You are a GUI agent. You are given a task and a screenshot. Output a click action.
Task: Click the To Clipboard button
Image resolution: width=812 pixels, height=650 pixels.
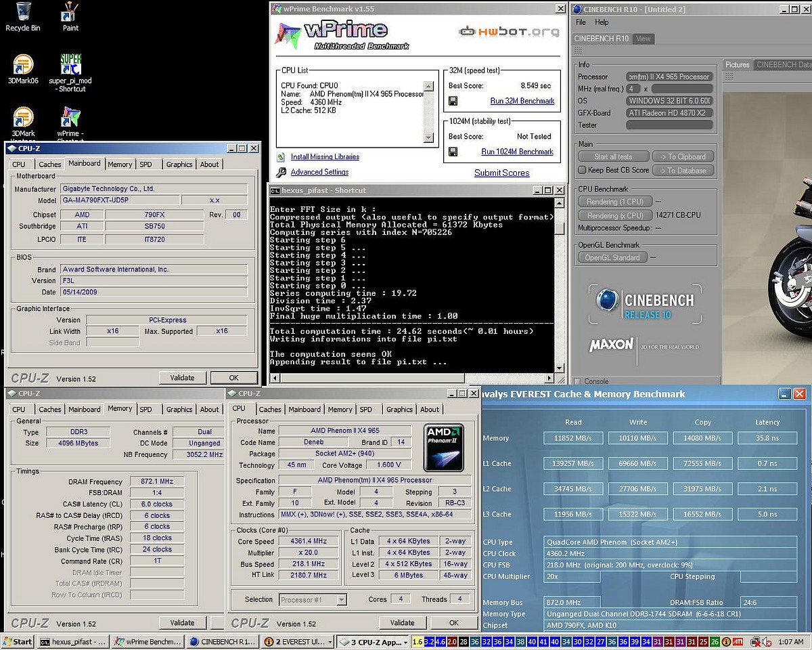[x=682, y=156]
